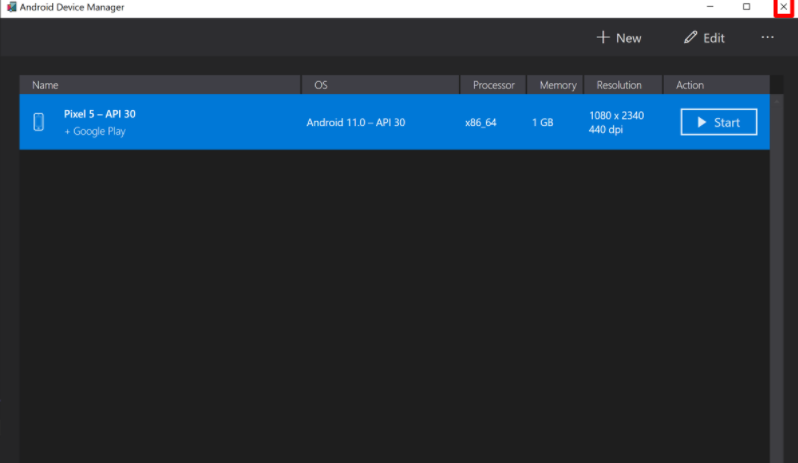Minimize the Android Device Manager window
Screen dimensions: 798x463
710,7
